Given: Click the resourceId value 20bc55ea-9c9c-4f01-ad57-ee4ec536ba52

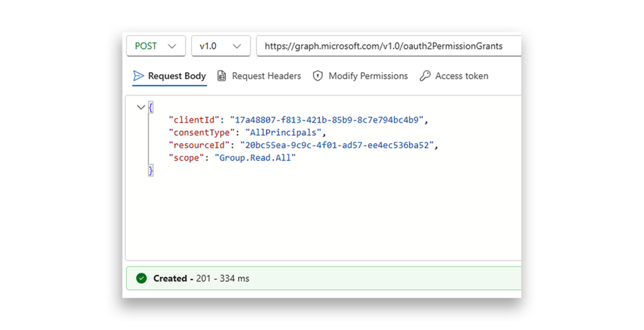Looking at the screenshot, I should pos(337,145).
